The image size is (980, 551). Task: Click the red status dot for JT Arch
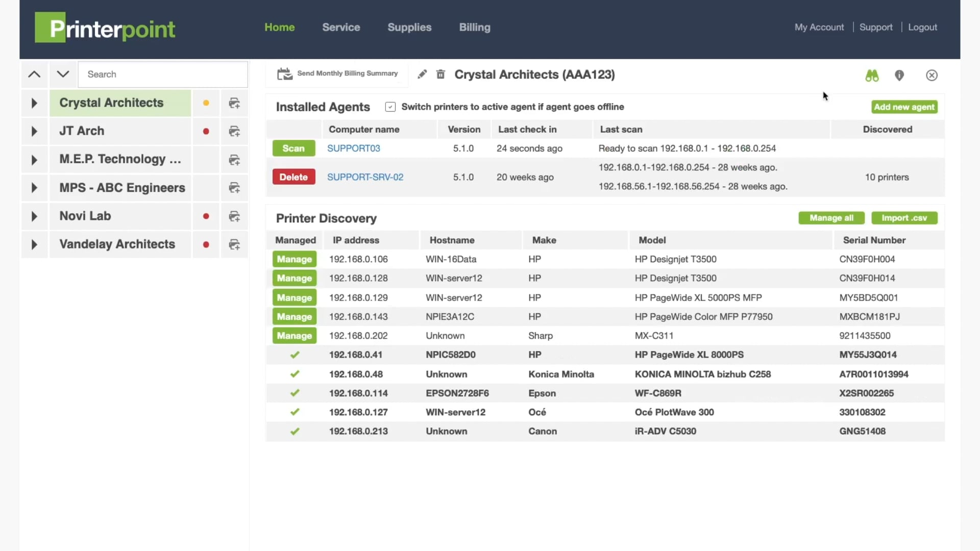206,131
